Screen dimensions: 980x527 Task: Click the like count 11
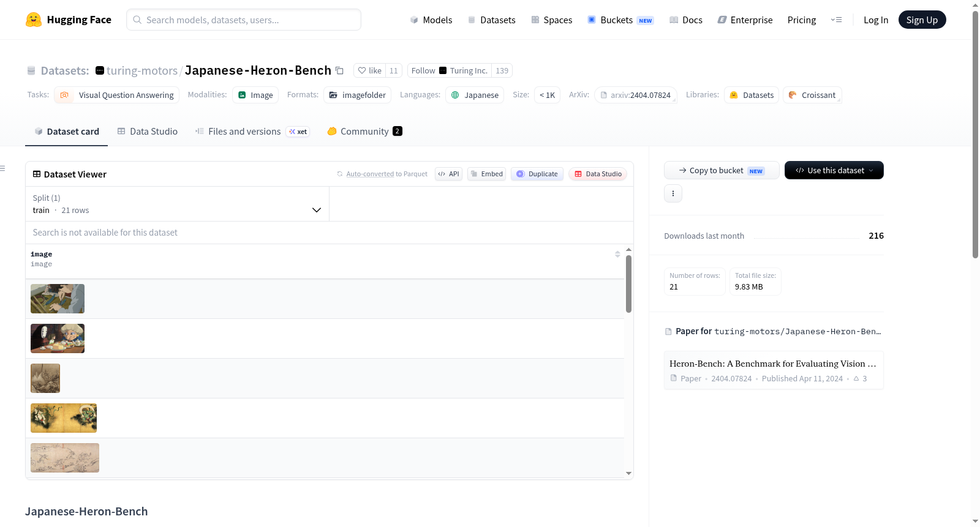(x=394, y=70)
